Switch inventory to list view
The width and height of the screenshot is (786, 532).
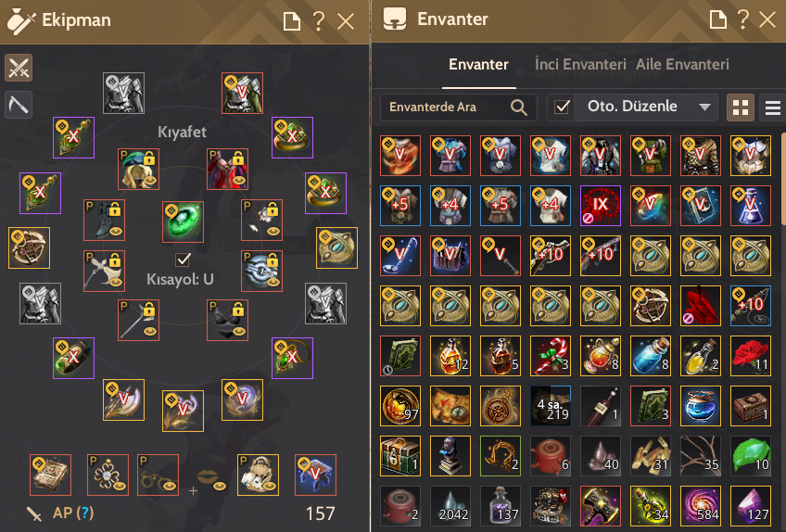pyautogui.click(x=773, y=108)
